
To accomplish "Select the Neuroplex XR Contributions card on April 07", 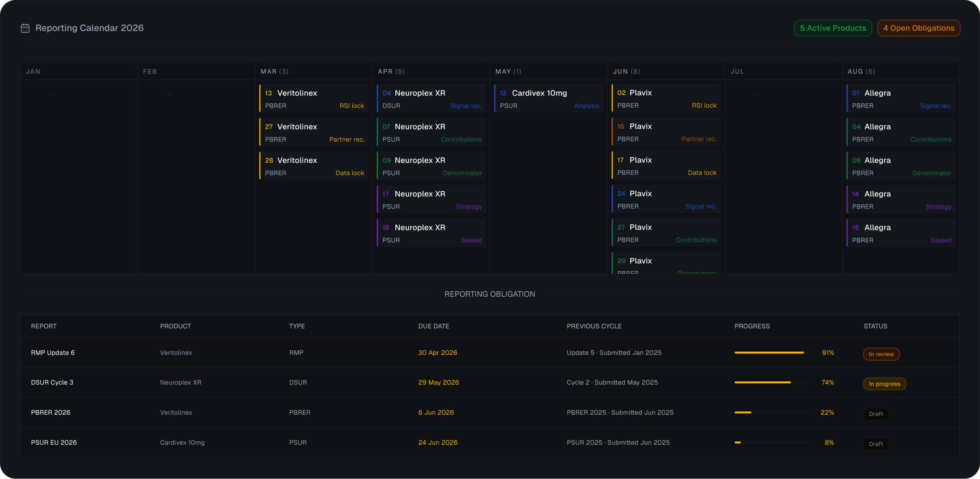I will (x=431, y=132).
